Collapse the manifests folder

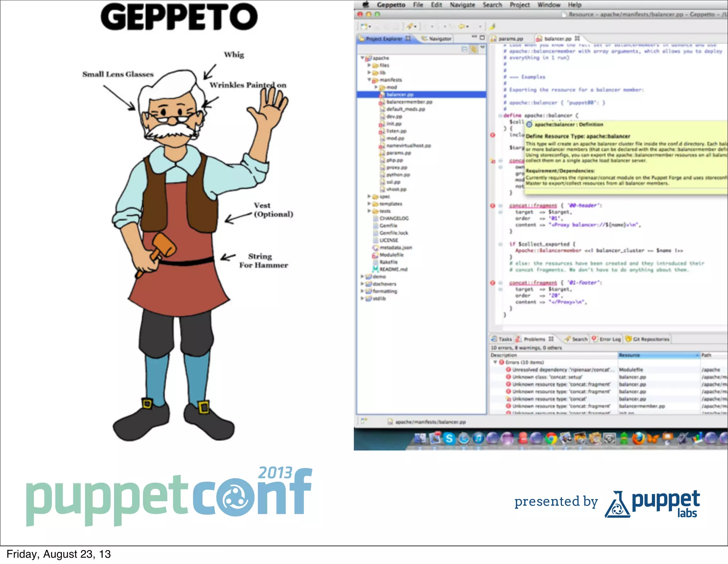[x=369, y=80]
